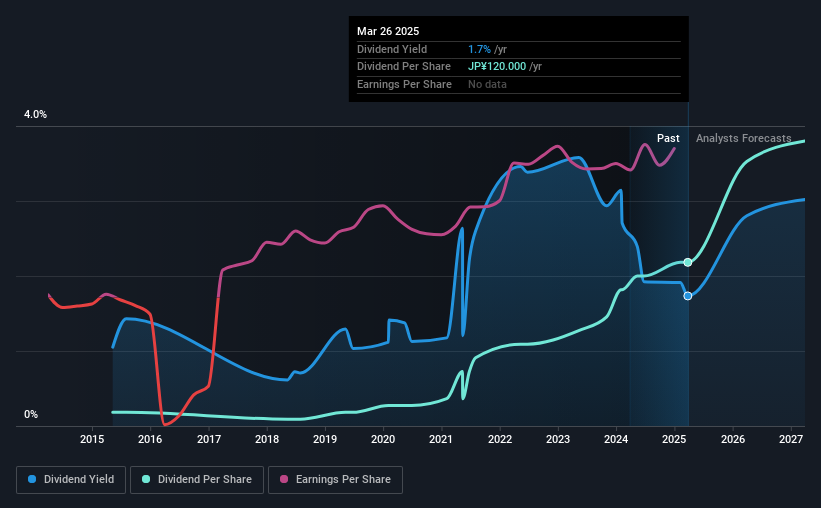Click the tooltip Dividend Per Share row label

tap(404, 67)
